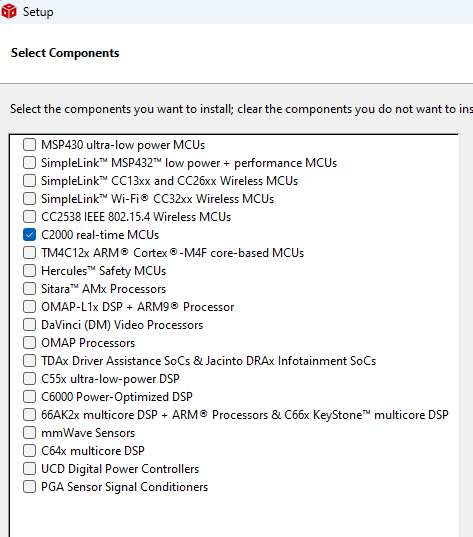This screenshot has height=537, width=473.
Task: Select 66AK2x multicore DSP + ARM Processors
Action: pyautogui.click(x=29, y=414)
